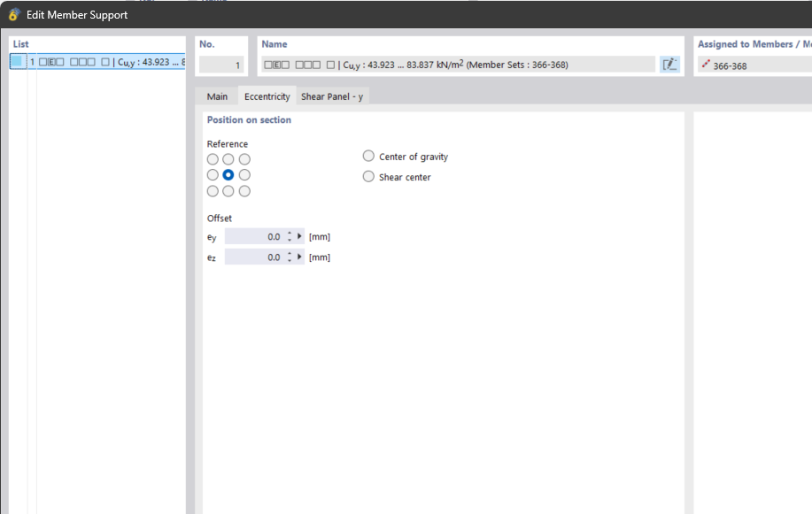Click the red member icon before 366-368
Screen dimensions: 812x514
[705, 64]
